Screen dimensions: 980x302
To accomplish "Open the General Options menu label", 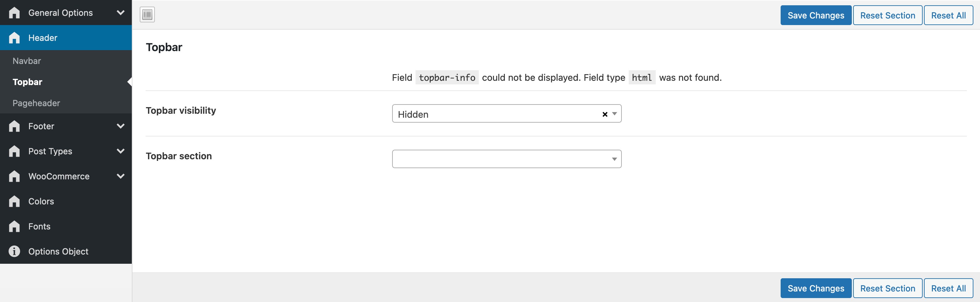I will pos(61,13).
